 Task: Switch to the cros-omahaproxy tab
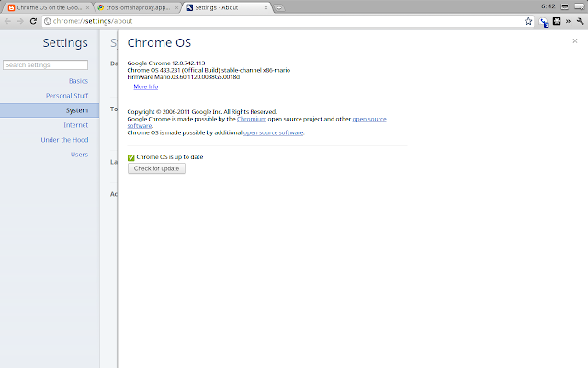138,7
